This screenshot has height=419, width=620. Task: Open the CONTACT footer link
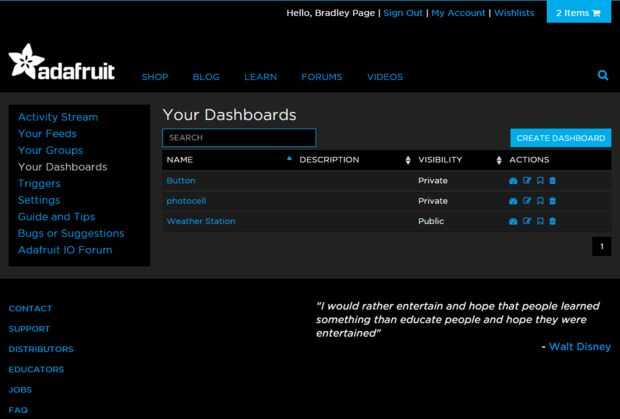(30, 308)
